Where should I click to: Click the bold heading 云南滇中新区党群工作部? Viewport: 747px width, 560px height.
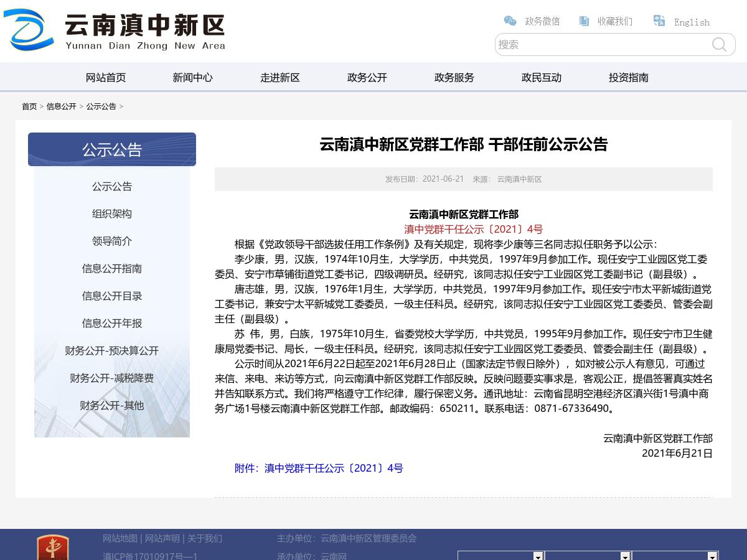(464, 215)
